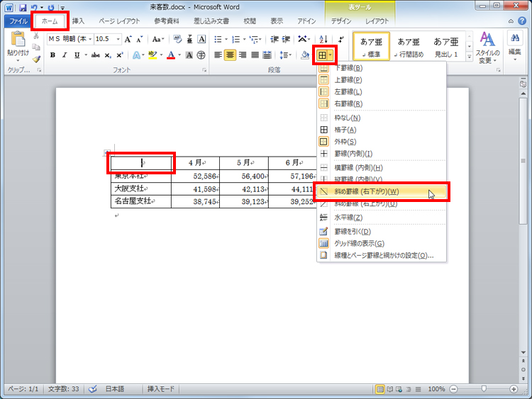
Task: Click the zoom in plus button
Action: coord(514,389)
